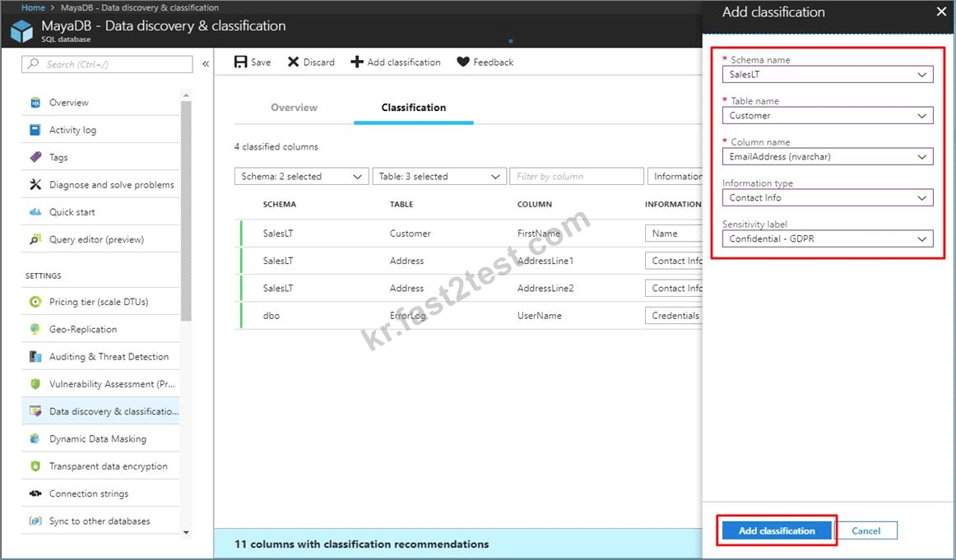The image size is (956, 560).
Task: Open Diagnose and solve problems item
Action: click(x=100, y=185)
